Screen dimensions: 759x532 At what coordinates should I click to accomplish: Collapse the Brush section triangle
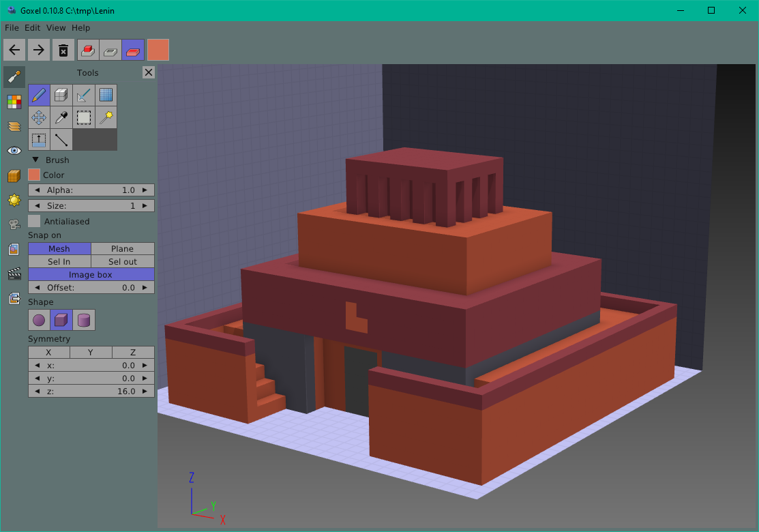point(35,160)
